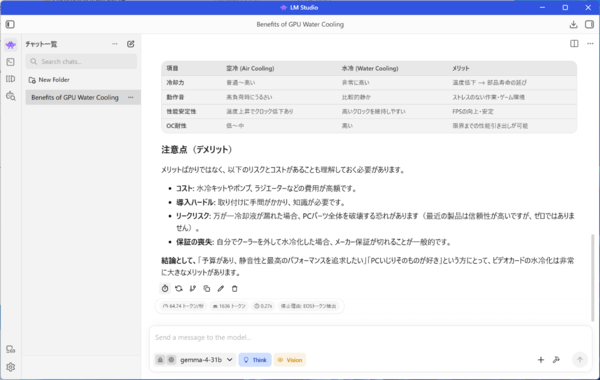600x380 pixels.
Task: Toggle the right side panel
Action: (589, 24)
